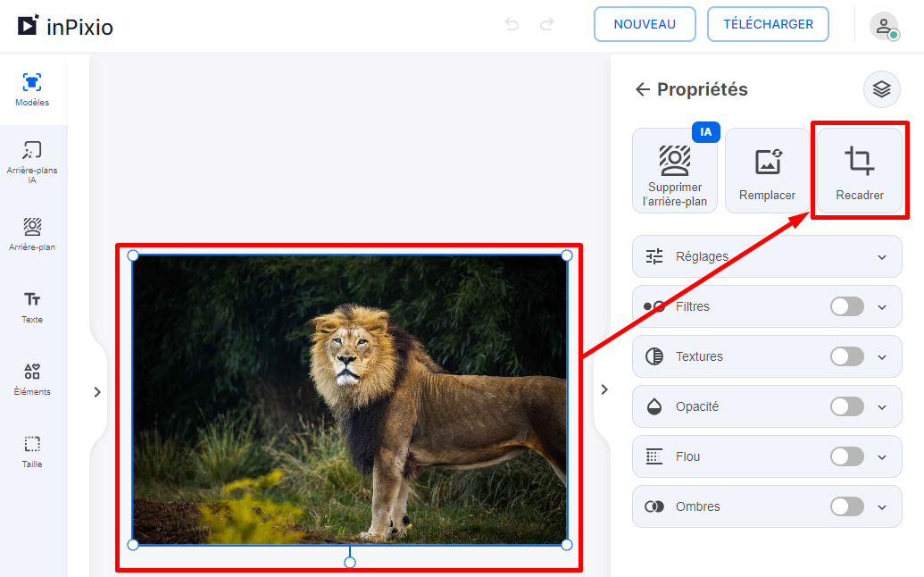
Task: Open the layers icon in Propriétés panel
Action: pos(881,89)
